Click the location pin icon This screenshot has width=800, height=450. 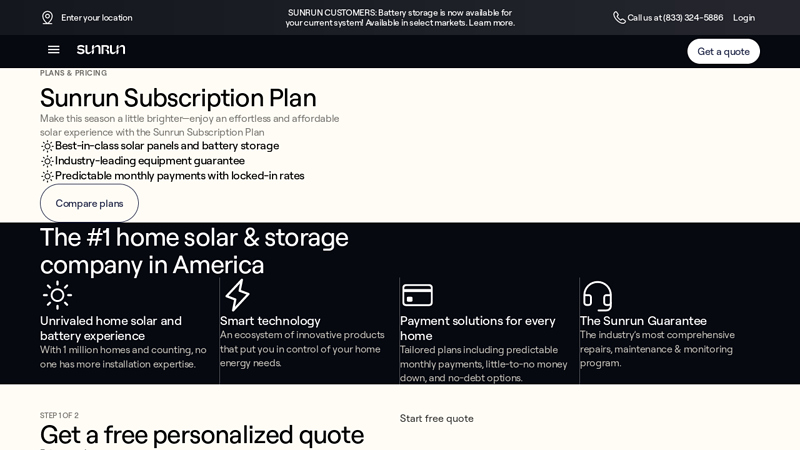click(47, 17)
